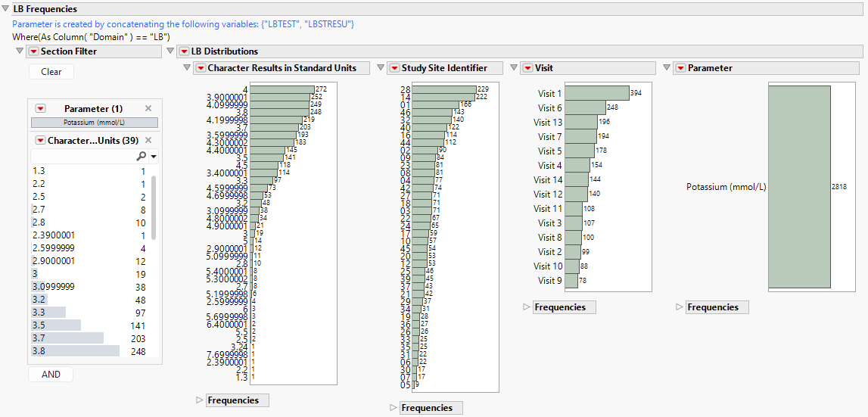Image resolution: width=868 pixels, height=417 pixels.
Task: Select value 2.7 in filter list
Action: tap(90, 210)
